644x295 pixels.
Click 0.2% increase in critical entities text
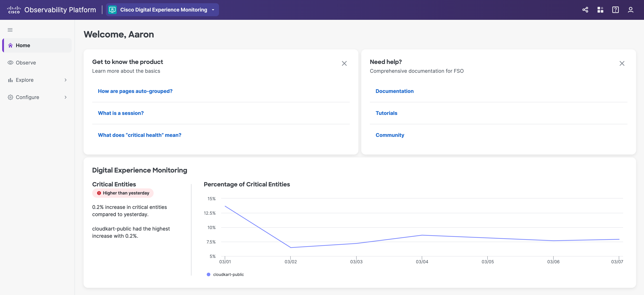tap(129, 211)
